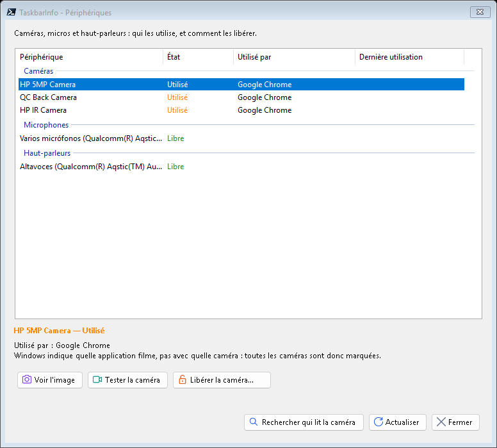Click the purple camera icon on Voir l'image
Viewport: 497px width, 448px height.
tap(27, 379)
